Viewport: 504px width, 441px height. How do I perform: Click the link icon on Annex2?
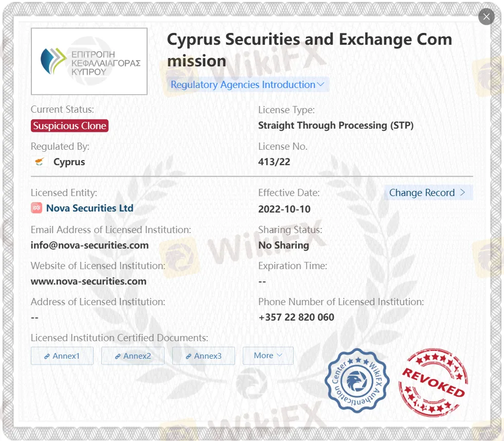coord(118,357)
